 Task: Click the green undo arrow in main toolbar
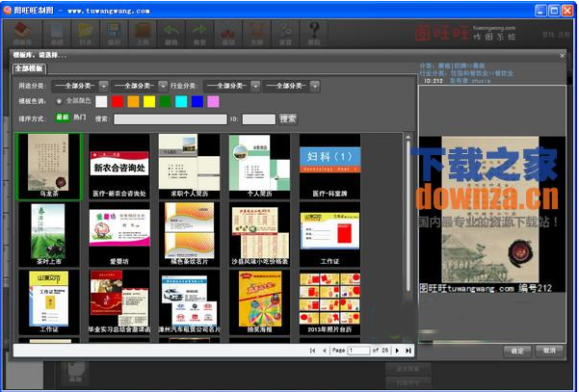(x=171, y=33)
